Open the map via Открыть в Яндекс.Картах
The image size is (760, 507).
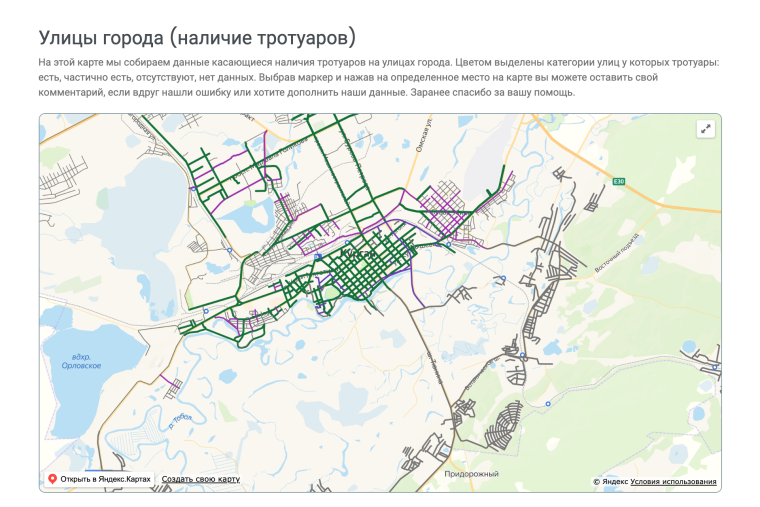[105, 479]
